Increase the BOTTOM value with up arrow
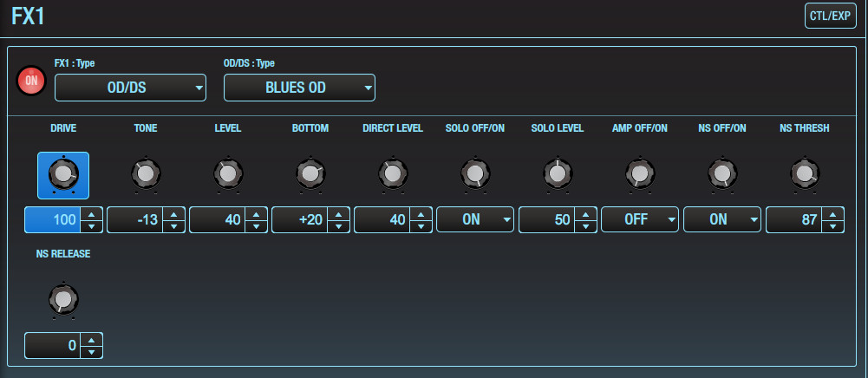This screenshot has width=868, height=378. tap(339, 213)
